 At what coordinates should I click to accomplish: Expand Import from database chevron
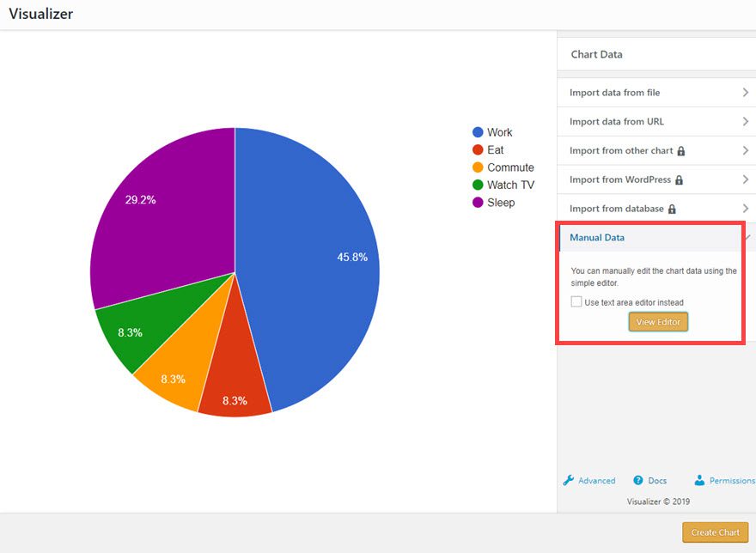[746, 209]
